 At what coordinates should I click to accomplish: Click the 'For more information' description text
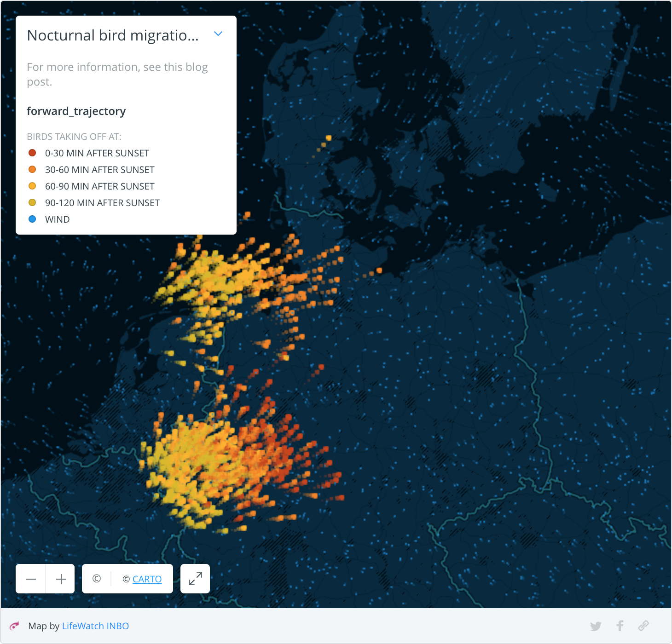point(117,74)
